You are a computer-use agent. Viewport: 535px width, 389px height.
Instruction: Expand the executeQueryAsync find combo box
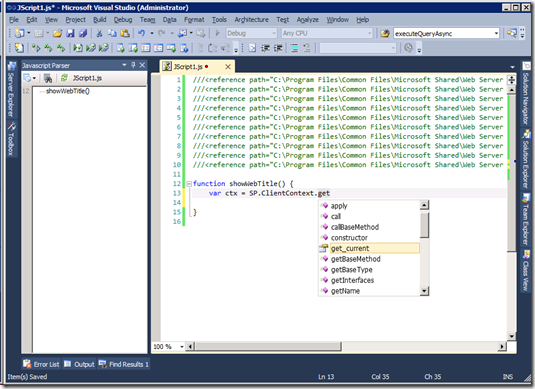[496, 33]
